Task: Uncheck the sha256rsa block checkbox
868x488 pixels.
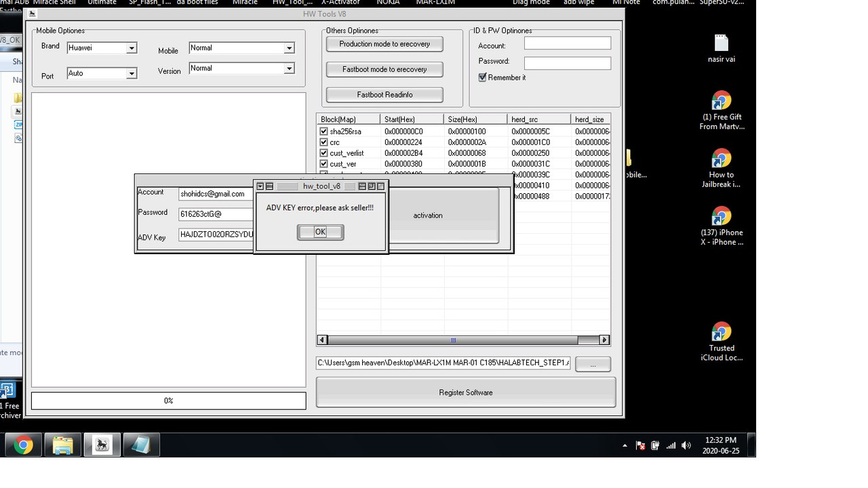Action: coord(323,131)
